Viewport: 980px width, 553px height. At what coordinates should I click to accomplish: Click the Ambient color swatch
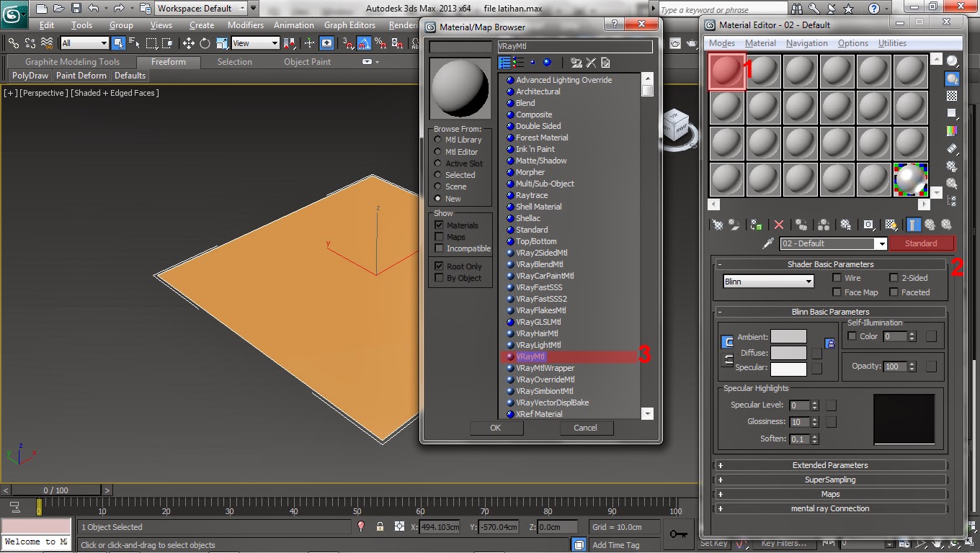coord(788,337)
